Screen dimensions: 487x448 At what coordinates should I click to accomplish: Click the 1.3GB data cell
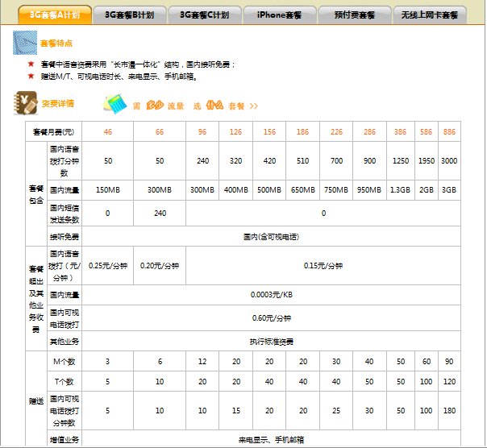click(401, 189)
